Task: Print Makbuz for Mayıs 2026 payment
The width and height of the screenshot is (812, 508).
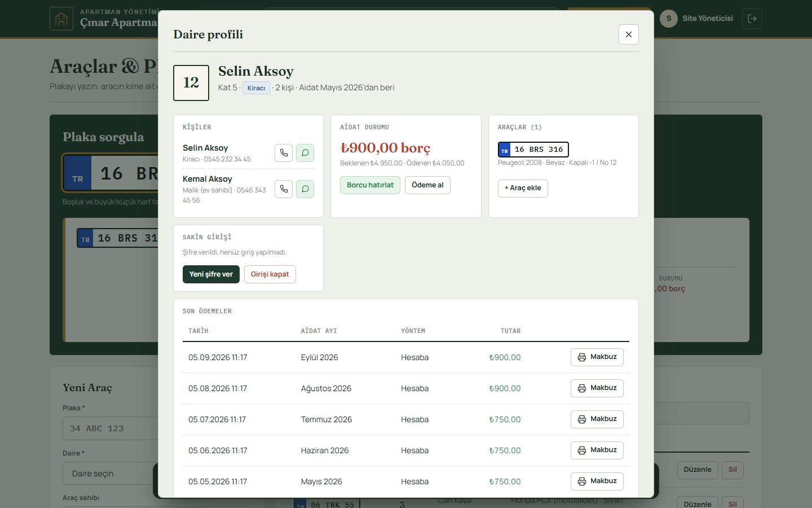Action: (x=597, y=481)
